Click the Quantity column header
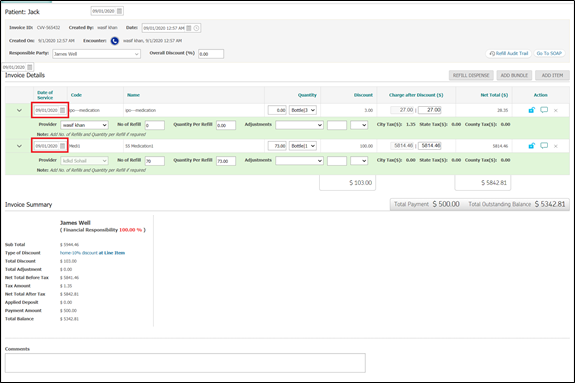This screenshot has height=383, width=575. pos(307,95)
